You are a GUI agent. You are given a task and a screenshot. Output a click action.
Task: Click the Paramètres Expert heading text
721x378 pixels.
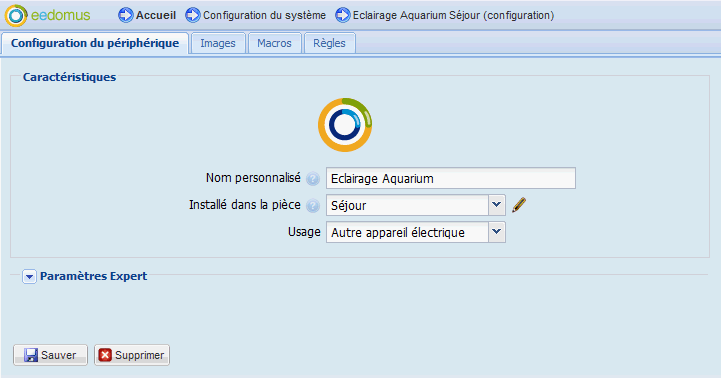click(93, 276)
